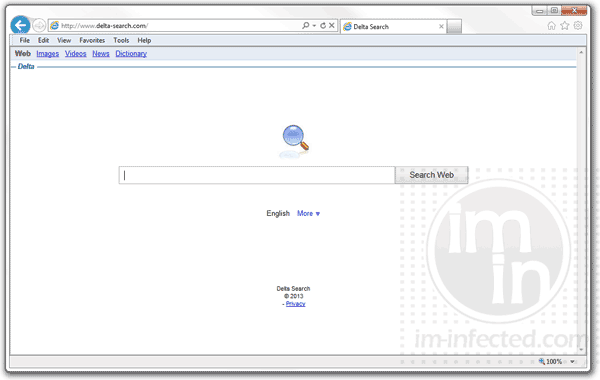Click the Delta logo text

(x=26, y=67)
